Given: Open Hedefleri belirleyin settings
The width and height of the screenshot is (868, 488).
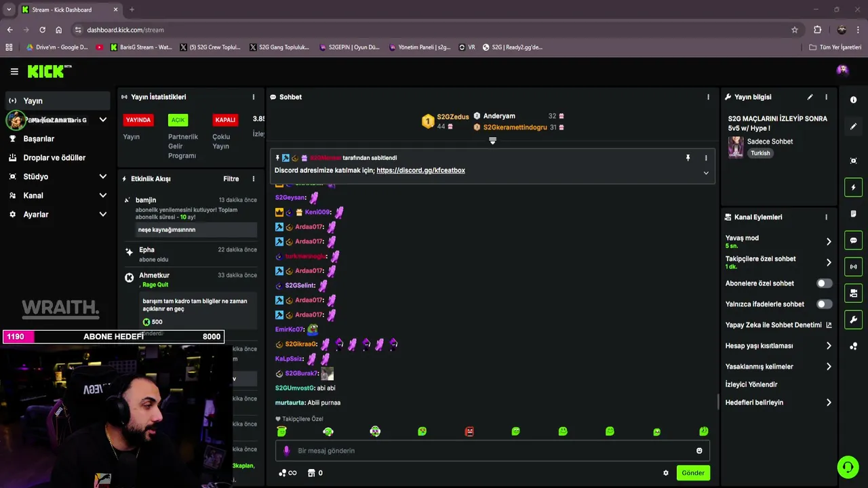Looking at the screenshot, I should 778,403.
